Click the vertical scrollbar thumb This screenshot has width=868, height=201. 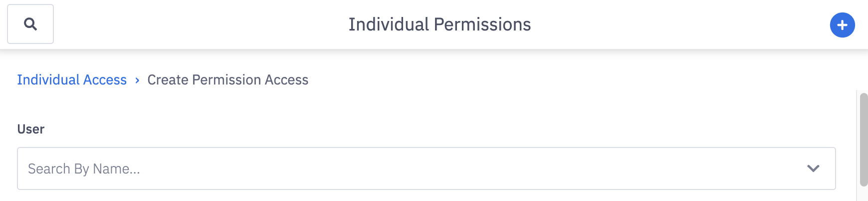point(864,140)
